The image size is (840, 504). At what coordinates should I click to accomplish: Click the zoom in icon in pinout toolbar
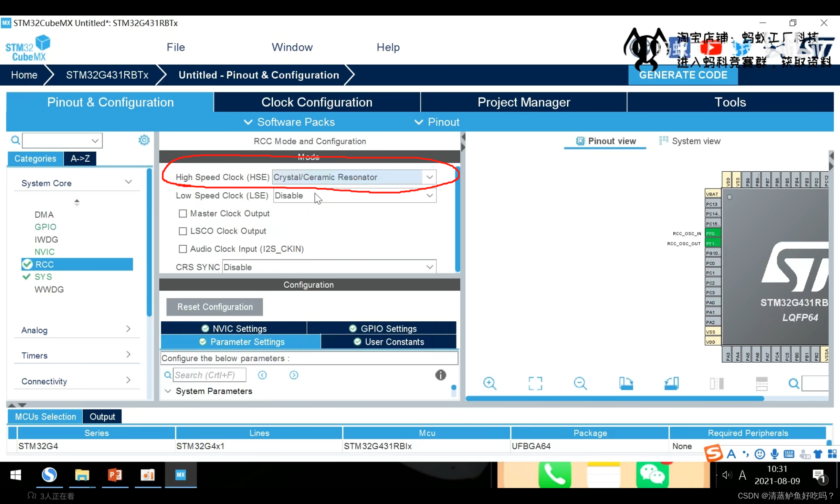489,383
